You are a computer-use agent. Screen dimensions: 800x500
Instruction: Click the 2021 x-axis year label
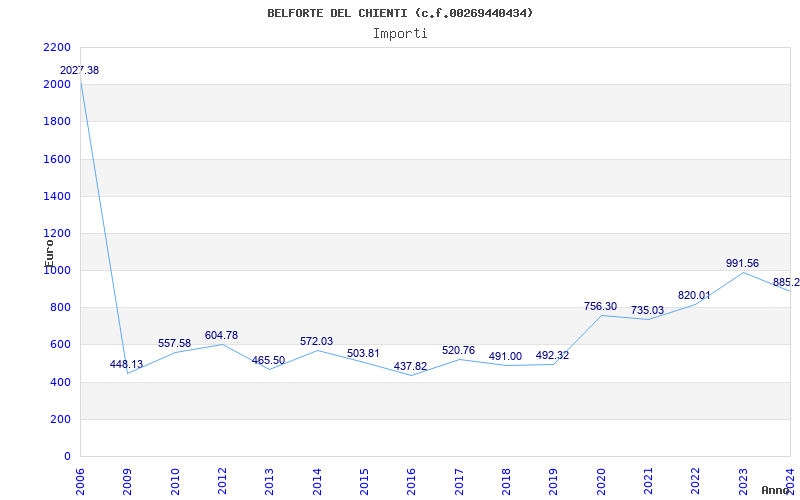[x=648, y=482]
